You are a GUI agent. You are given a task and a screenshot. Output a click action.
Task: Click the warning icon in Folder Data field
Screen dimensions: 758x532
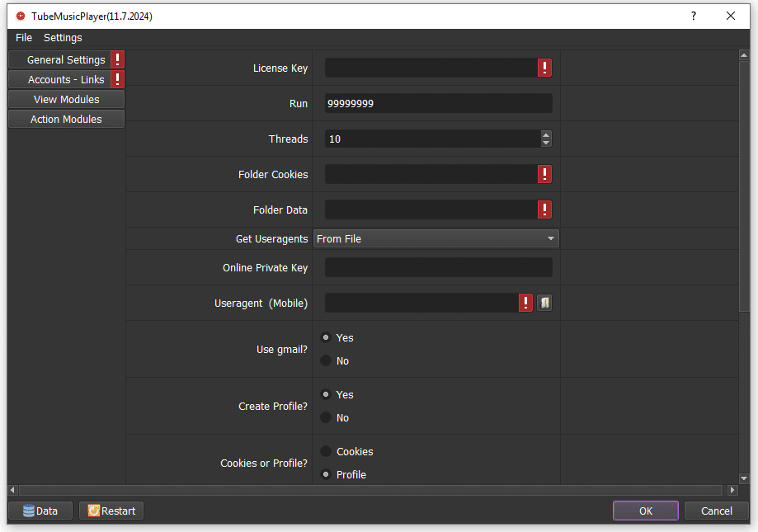(544, 210)
